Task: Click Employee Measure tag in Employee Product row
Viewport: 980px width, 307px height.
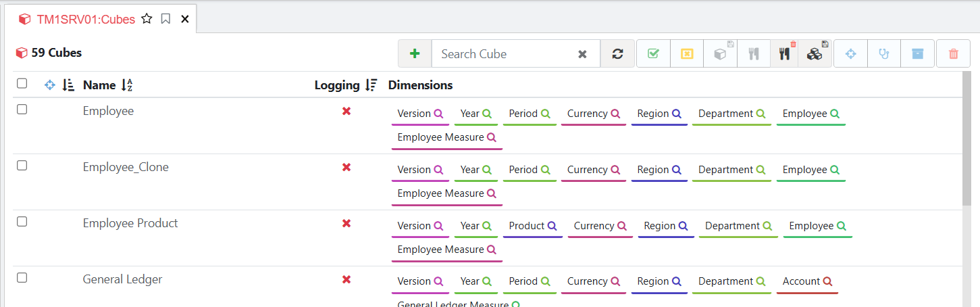Action: coord(446,250)
